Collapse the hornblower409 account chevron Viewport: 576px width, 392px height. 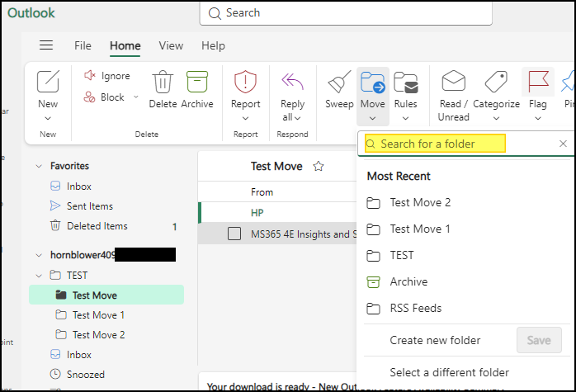tap(39, 255)
